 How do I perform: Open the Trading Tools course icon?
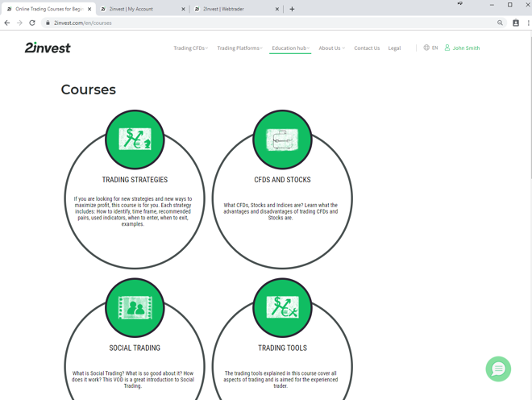[x=282, y=307]
